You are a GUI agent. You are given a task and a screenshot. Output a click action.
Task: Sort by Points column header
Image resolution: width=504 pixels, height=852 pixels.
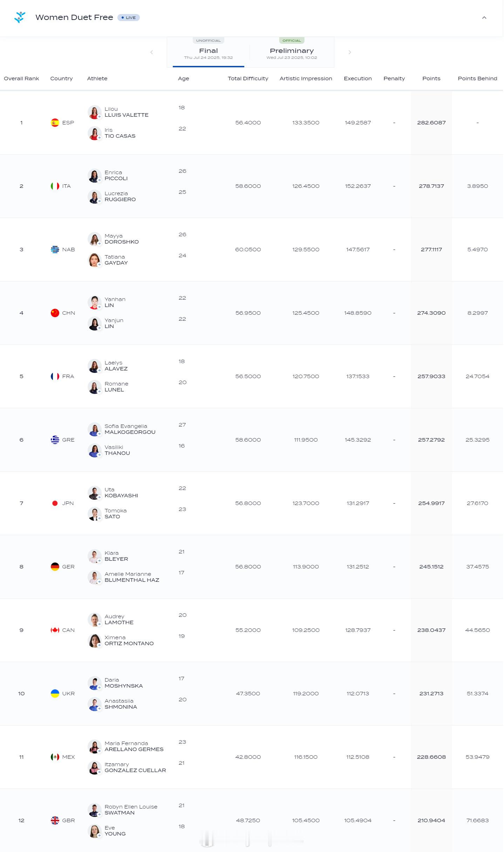click(431, 79)
